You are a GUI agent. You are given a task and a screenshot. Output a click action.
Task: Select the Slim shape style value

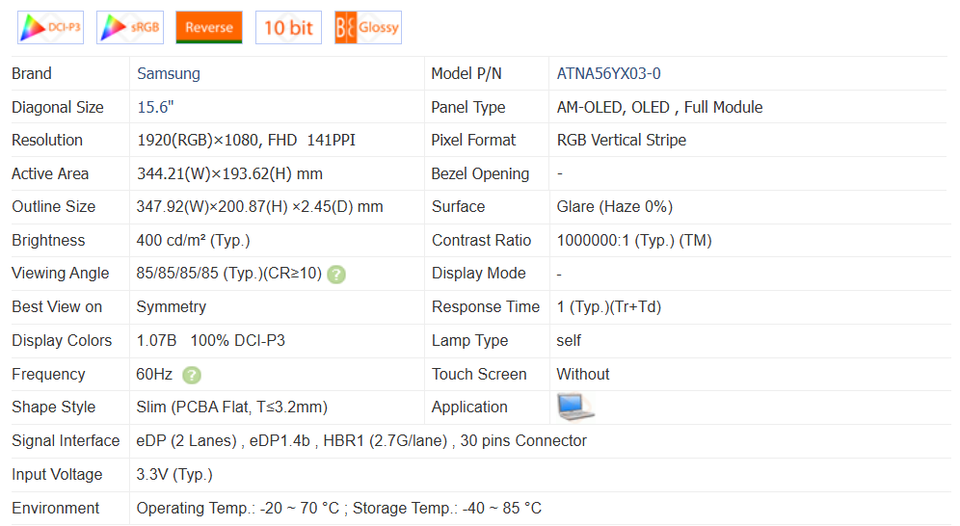pyautogui.click(x=232, y=407)
